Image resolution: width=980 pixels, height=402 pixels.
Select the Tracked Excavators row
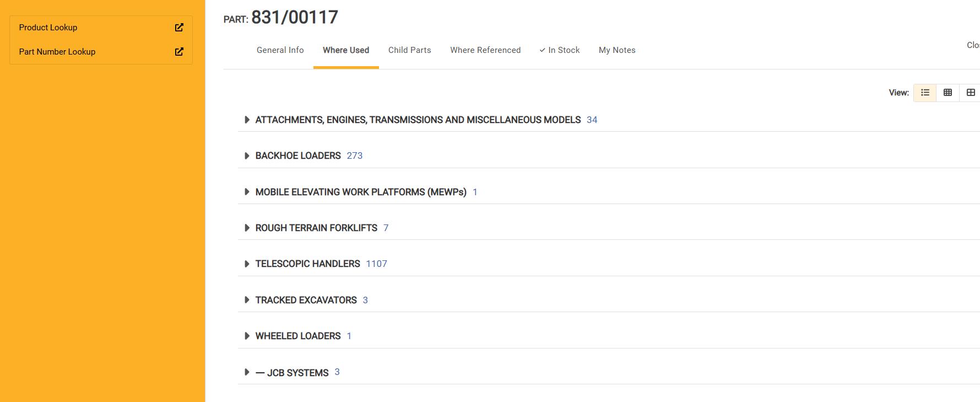(x=306, y=300)
